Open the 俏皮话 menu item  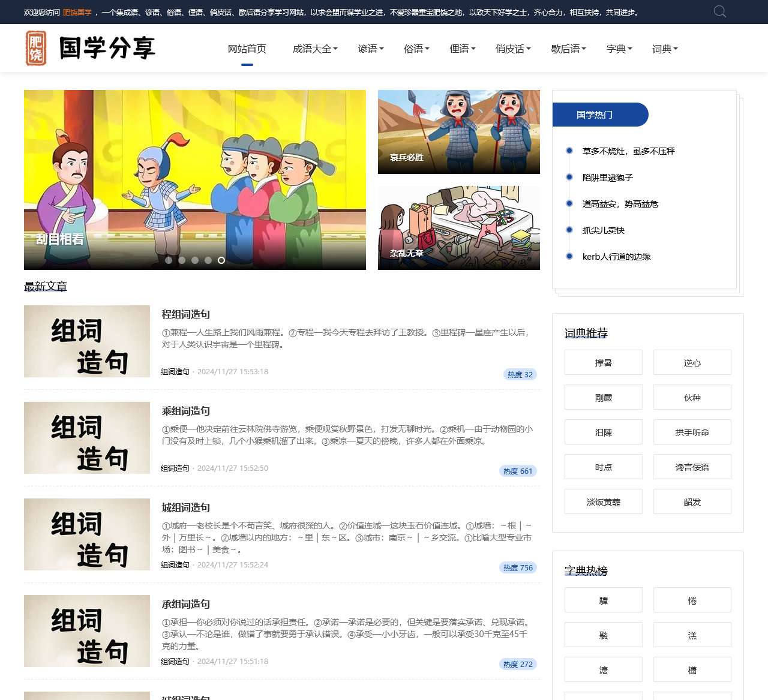click(x=512, y=49)
